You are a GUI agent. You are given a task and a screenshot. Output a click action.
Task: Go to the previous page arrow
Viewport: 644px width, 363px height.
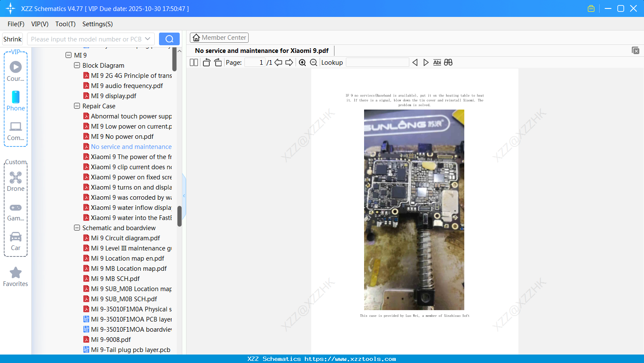pyautogui.click(x=278, y=63)
